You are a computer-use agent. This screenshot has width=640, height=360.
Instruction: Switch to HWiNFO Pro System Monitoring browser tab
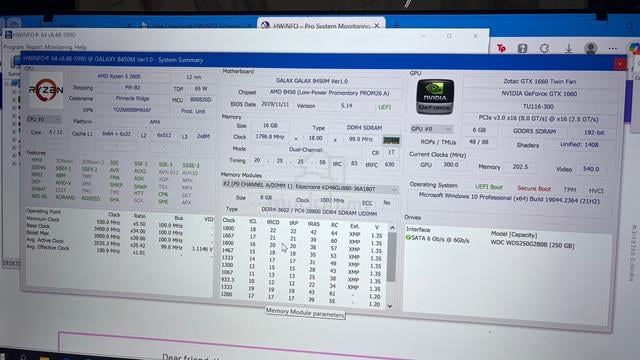pos(321,26)
